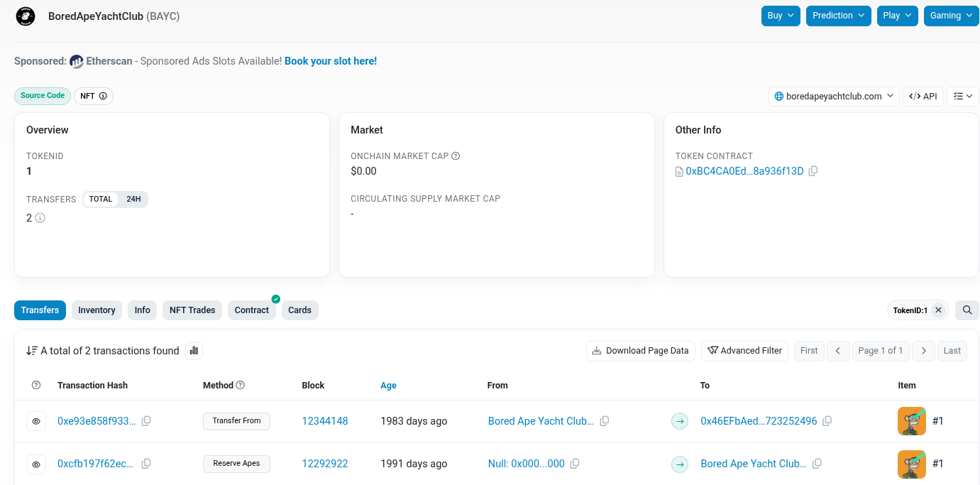Click Reserve Apes method label
Viewport: 980px width, 485px height.
tap(236, 464)
